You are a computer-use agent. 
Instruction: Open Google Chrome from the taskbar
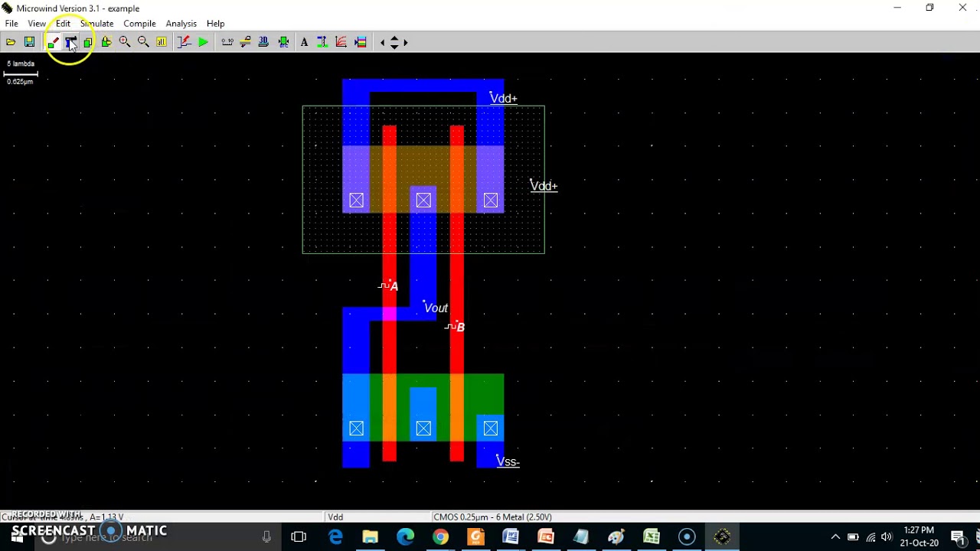click(440, 537)
